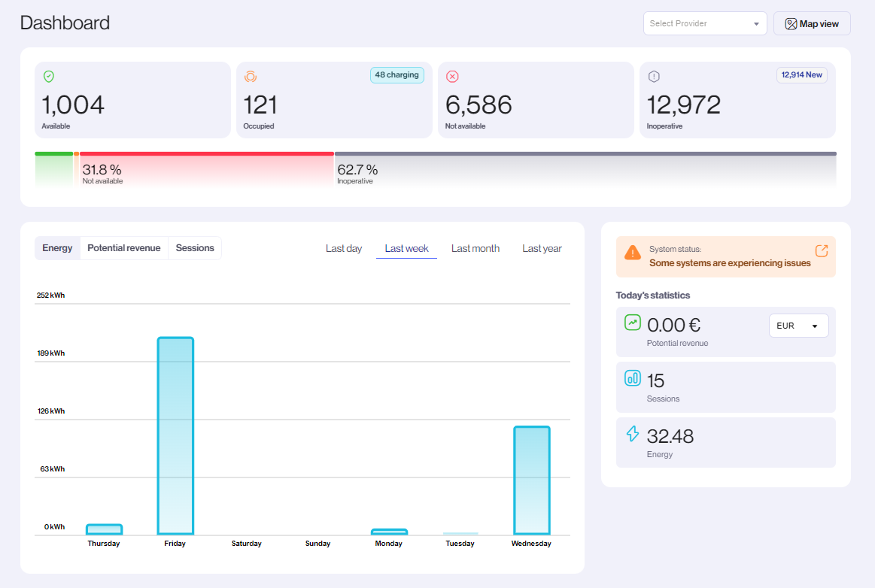Click the Energy lightning bolt icon
Screen dimensions: 875x588
pyautogui.click(x=633, y=435)
